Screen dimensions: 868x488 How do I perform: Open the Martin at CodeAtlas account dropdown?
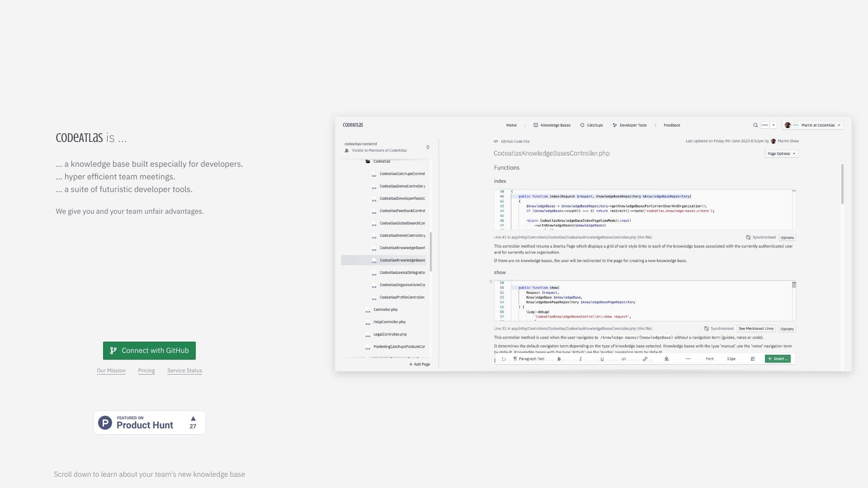(814, 125)
